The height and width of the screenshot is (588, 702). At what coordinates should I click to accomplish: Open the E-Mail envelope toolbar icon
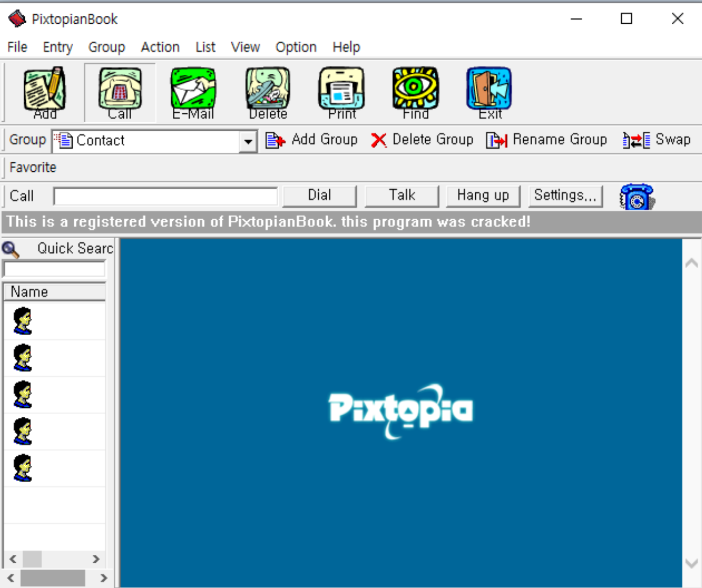pos(193,93)
